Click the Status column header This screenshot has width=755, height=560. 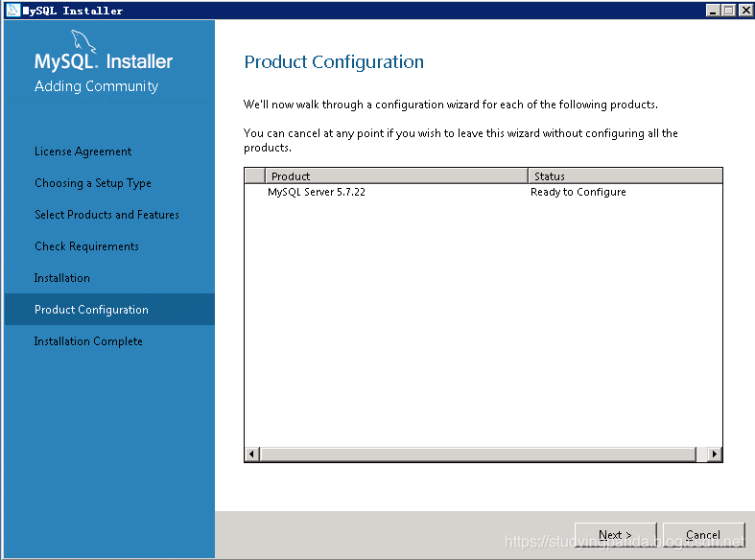click(625, 176)
